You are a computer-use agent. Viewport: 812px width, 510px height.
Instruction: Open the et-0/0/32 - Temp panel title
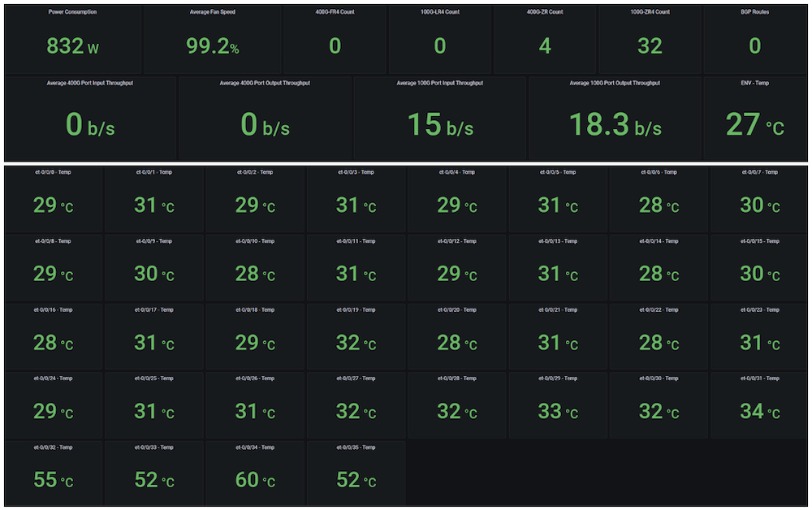click(x=54, y=447)
